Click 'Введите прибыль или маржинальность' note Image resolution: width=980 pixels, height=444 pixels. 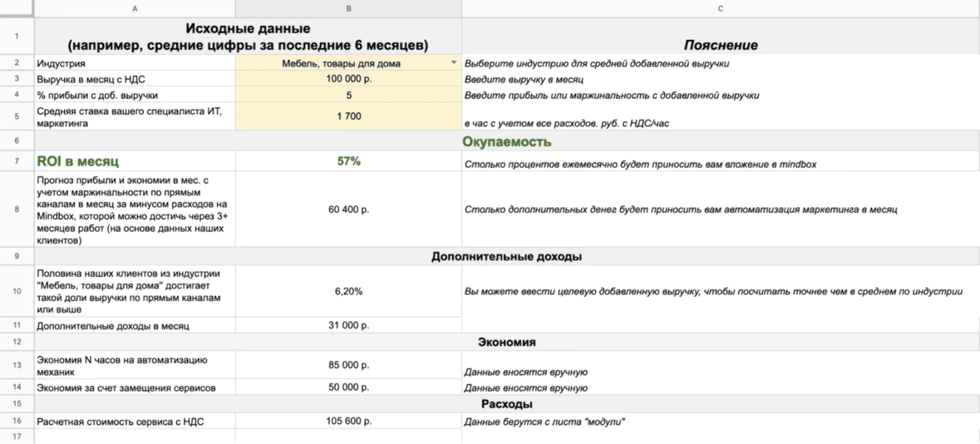coord(612,95)
